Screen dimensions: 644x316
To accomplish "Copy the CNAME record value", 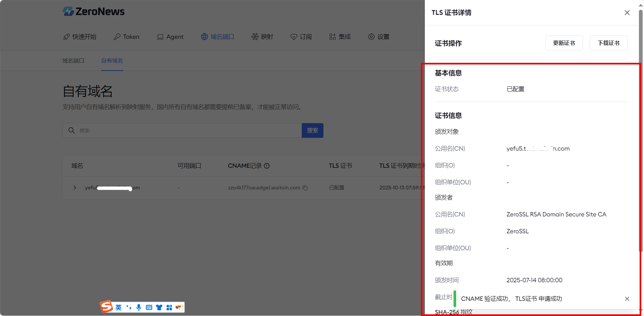I will (x=305, y=188).
